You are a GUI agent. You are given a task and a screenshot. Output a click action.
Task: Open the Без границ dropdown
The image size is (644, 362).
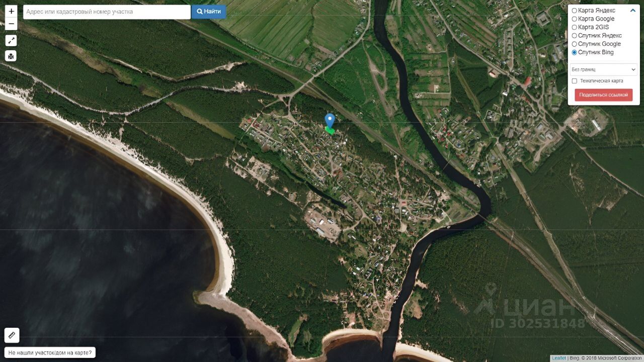pyautogui.click(x=604, y=69)
